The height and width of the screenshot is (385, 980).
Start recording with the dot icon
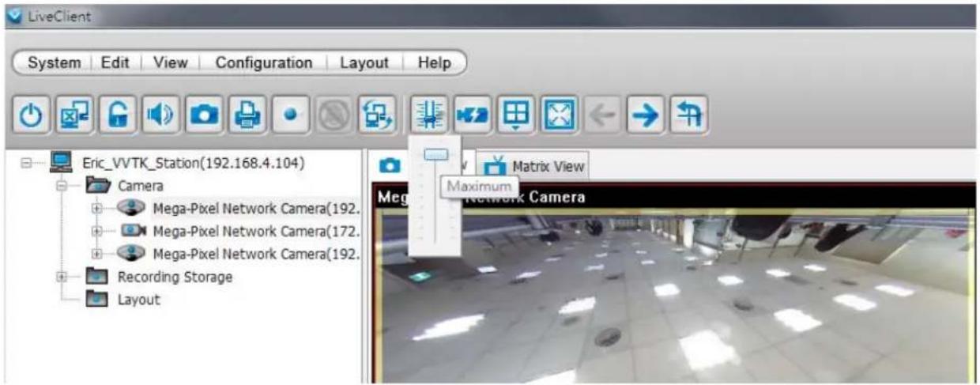point(291,116)
